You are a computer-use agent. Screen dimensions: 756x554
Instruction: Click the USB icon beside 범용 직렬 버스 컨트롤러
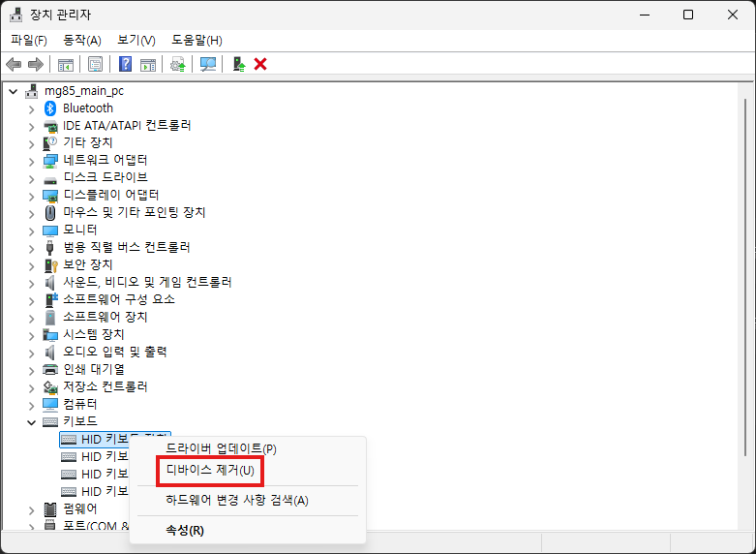pos(50,247)
